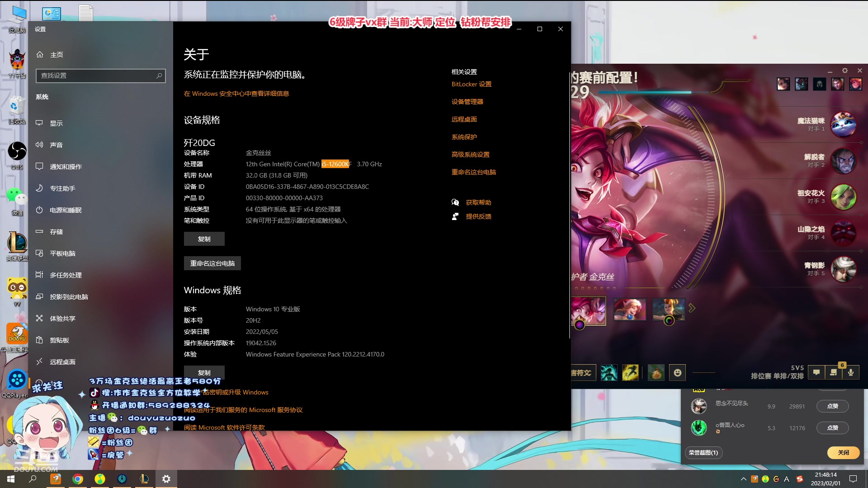Go to settings 主页 (Home)
Viewport: 868px width, 488px height.
click(100, 55)
